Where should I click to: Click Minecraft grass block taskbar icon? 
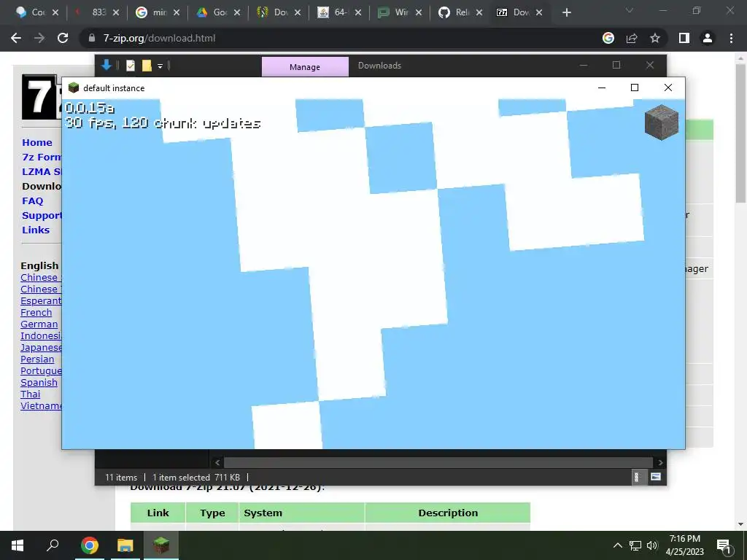[x=161, y=545]
